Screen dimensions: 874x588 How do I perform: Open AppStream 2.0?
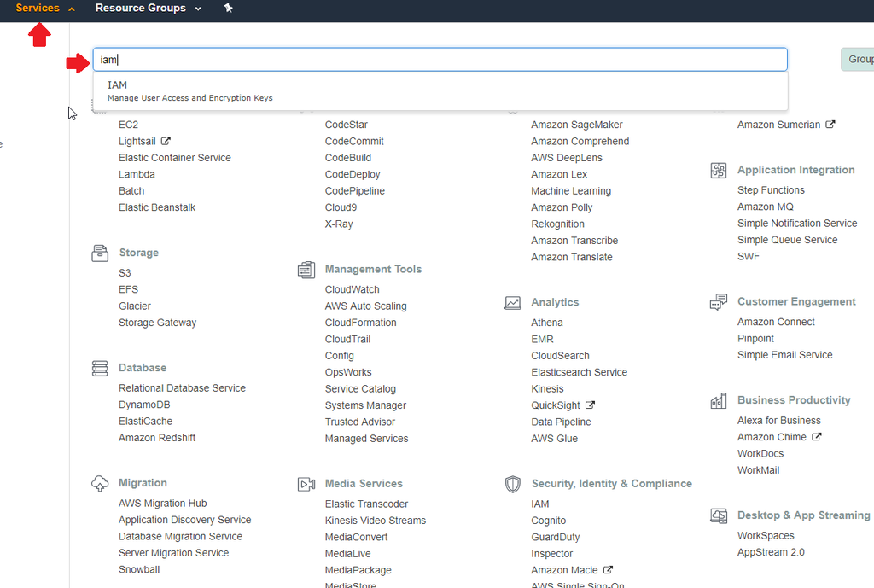point(771,552)
